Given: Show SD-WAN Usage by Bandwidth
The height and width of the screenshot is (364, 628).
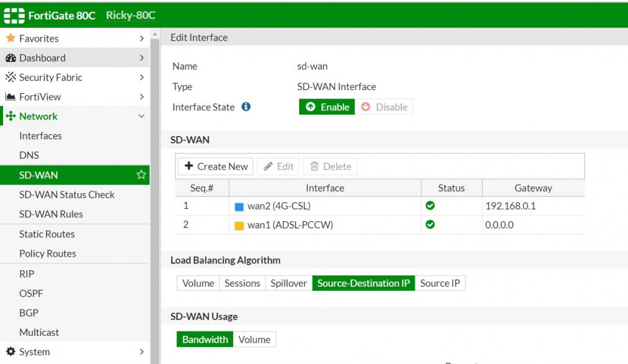Looking at the screenshot, I should 205,339.
